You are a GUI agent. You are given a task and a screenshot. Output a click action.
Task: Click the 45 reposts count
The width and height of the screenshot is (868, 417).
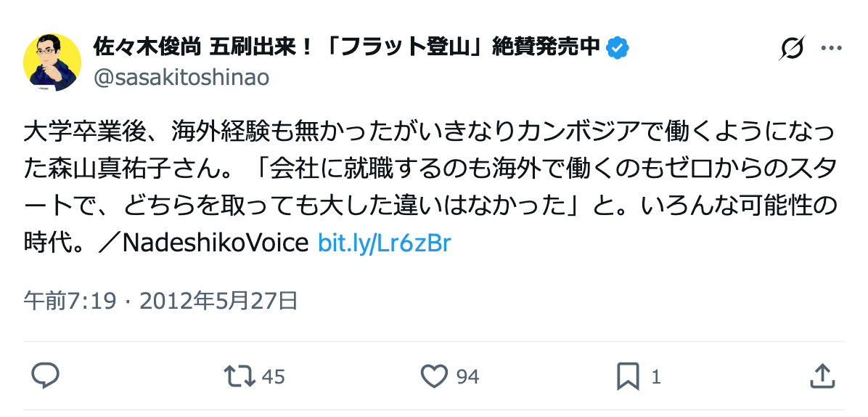tap(273, 377)
